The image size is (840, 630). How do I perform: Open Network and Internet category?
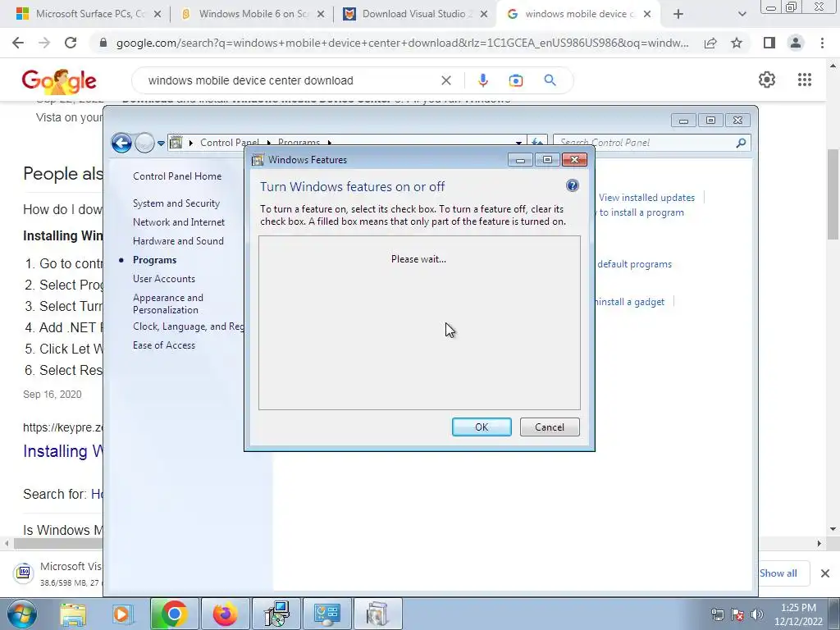click(178, 221)
